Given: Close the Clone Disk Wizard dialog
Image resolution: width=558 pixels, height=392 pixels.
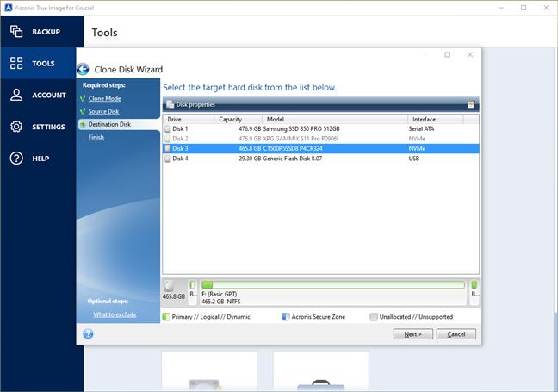Looking at the screenshot, I should 470,54.
